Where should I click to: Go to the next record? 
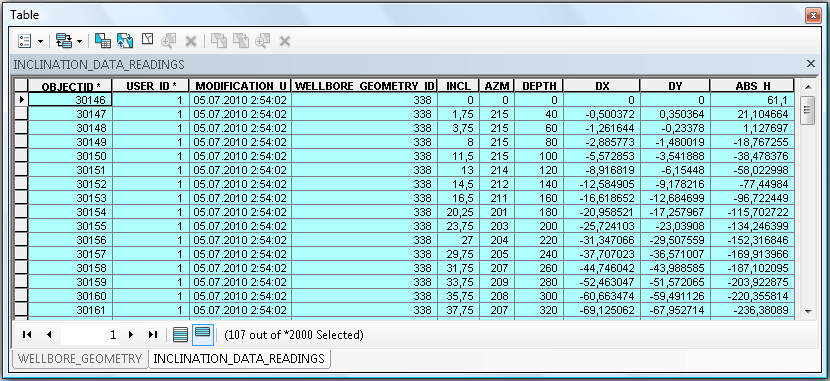[x=131, y=334]
